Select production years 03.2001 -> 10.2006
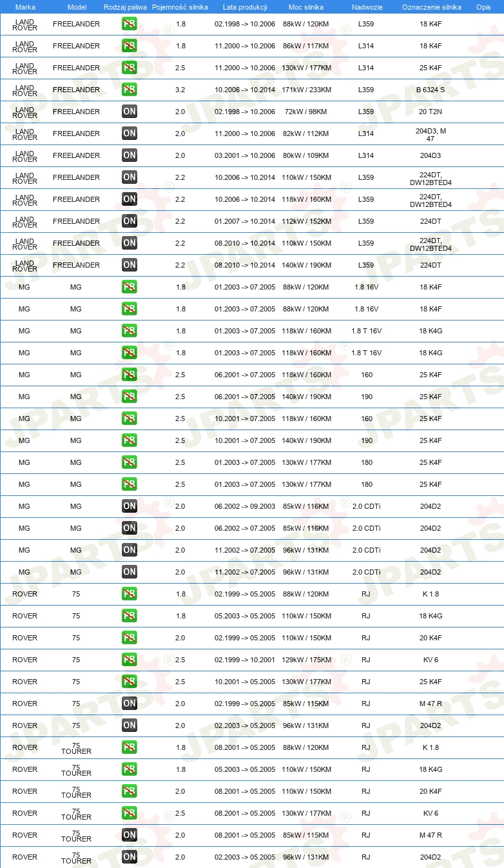The width and height of the screenshot is (504, 868). [x=245, y=155]
